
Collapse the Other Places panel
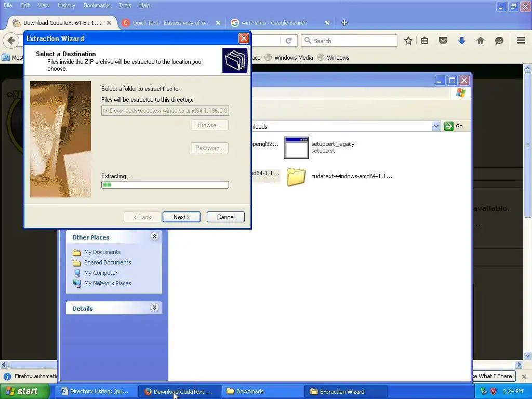click(154, 236)
